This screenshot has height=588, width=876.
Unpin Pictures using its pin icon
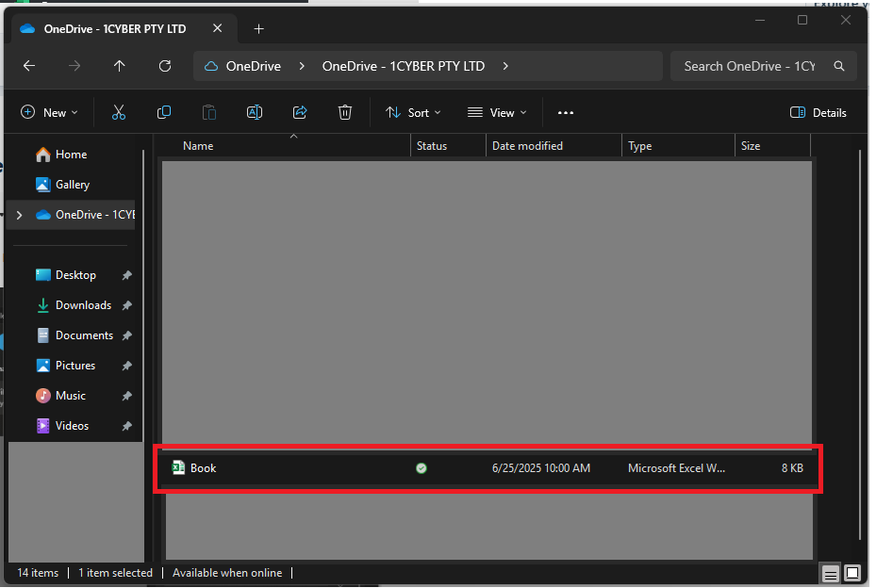point(126,366)
